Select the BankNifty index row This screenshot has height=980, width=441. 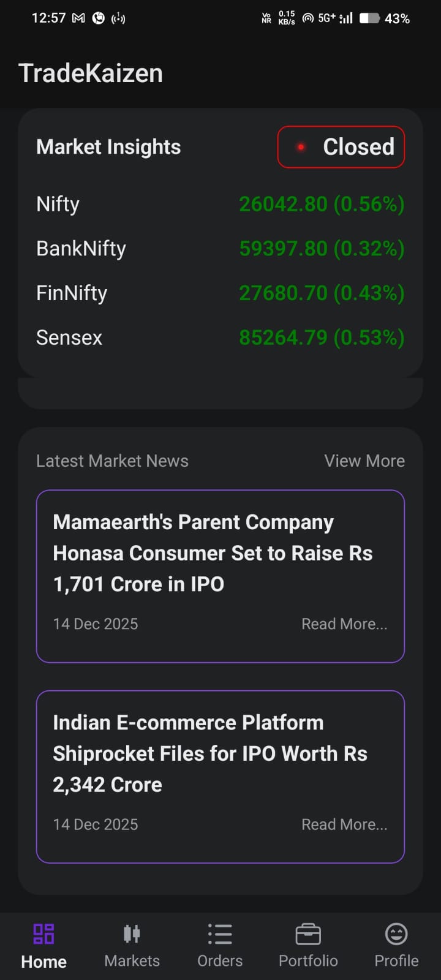pyautogui.click(x=220, y=249)
